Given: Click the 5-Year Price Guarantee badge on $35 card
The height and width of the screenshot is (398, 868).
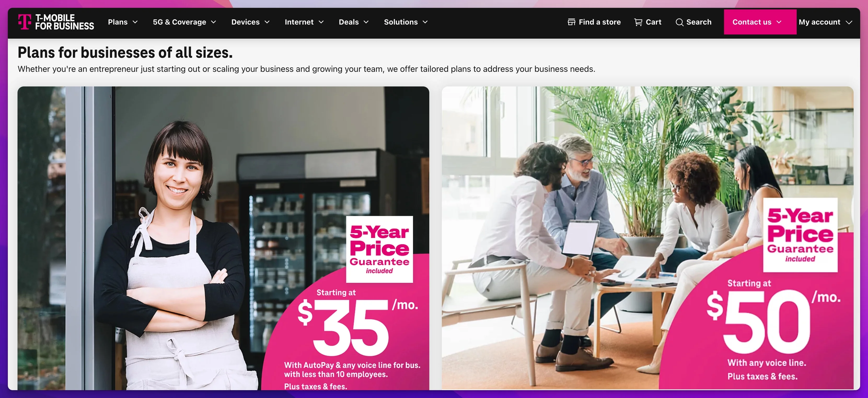Looking at the screenshot, I should (x=379, y=249).
